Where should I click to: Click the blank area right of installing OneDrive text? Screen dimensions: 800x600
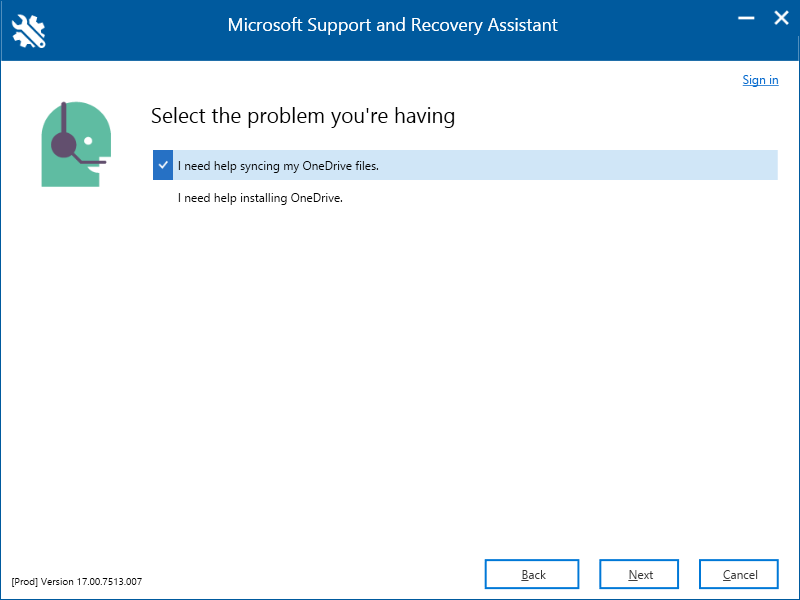point(560,197)
